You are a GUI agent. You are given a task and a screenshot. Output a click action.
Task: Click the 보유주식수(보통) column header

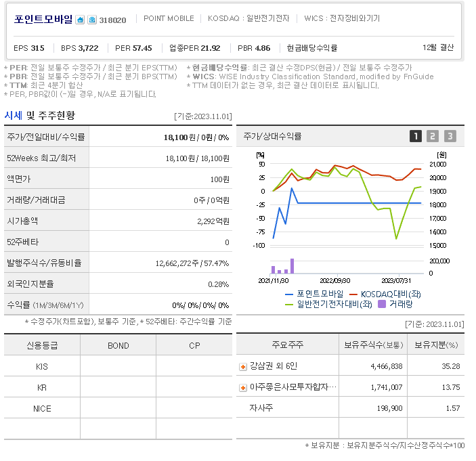(373, 345)
